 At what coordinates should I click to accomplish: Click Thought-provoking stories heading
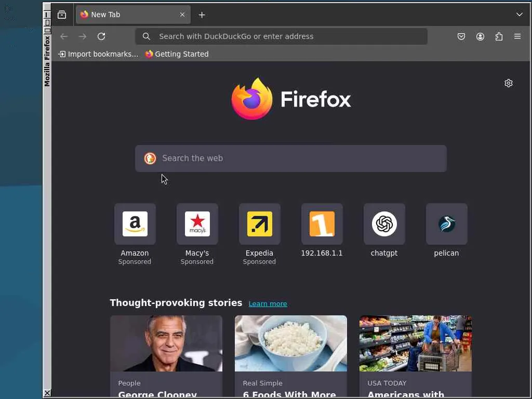click(x=176, y=303)
